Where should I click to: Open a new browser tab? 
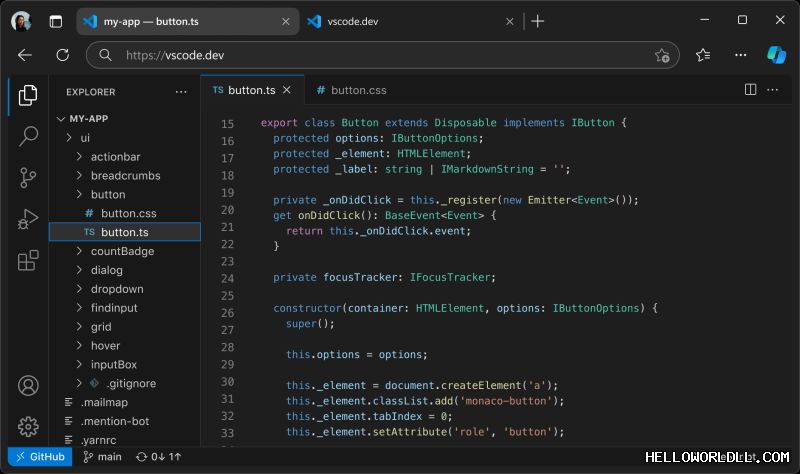[537, 21]
